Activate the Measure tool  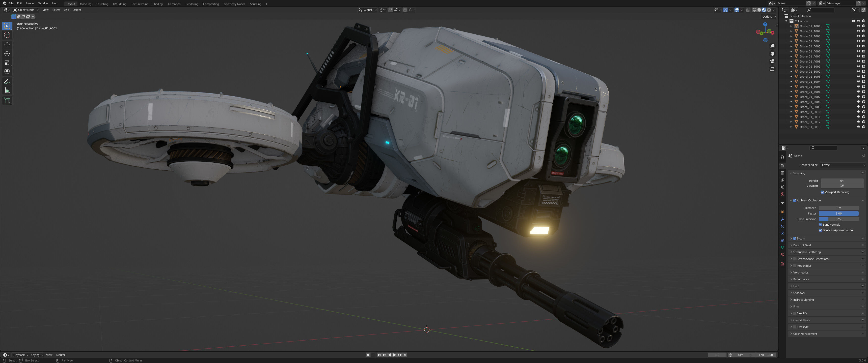click(7, 90)
